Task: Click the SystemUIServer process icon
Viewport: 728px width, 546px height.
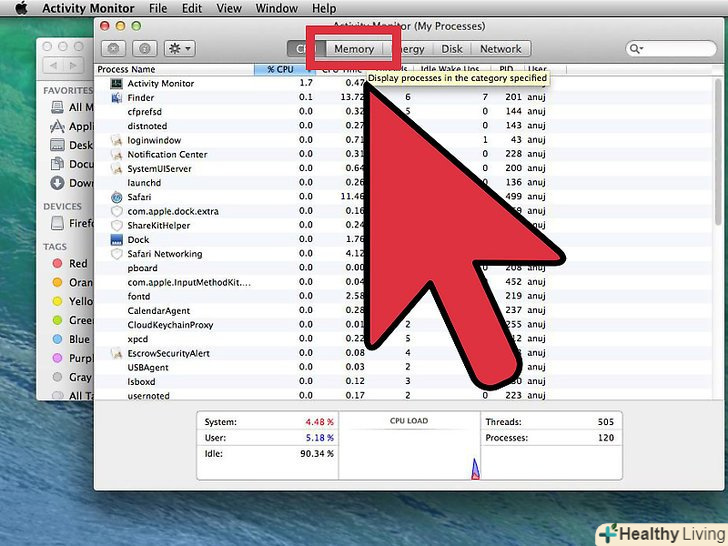Action: tap(116, 169)
